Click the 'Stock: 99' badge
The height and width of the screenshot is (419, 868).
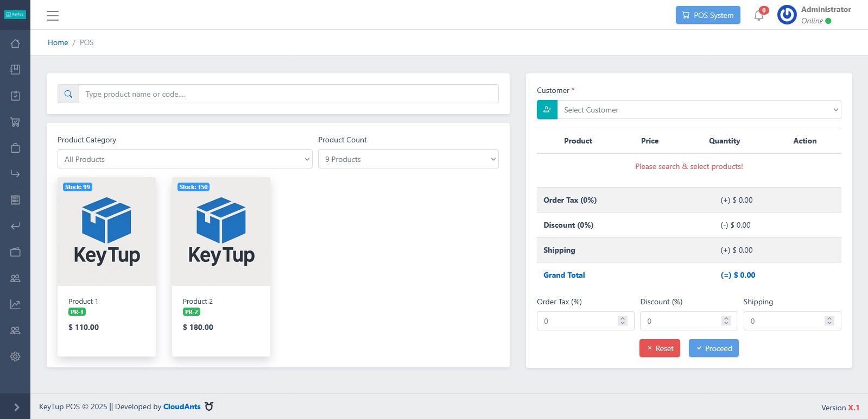tap(78, 187)
